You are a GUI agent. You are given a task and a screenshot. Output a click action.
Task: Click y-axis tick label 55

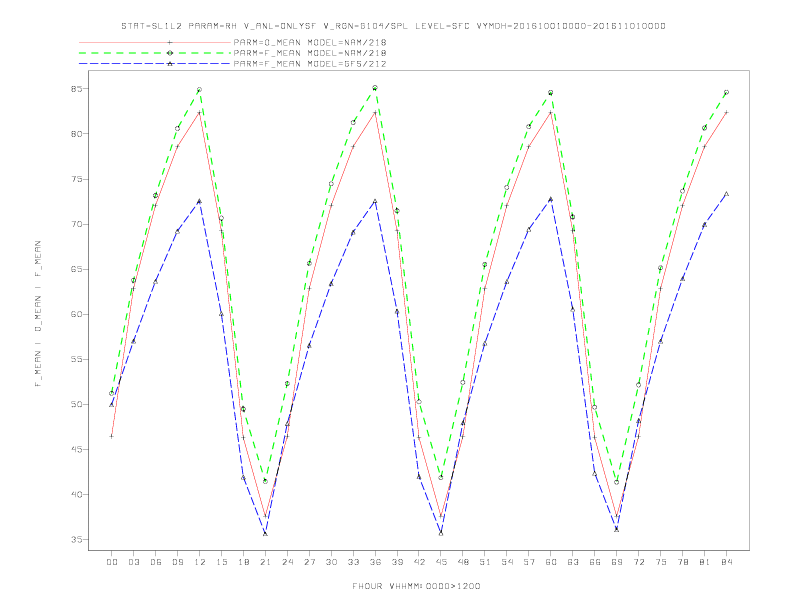tap(77, 360)
